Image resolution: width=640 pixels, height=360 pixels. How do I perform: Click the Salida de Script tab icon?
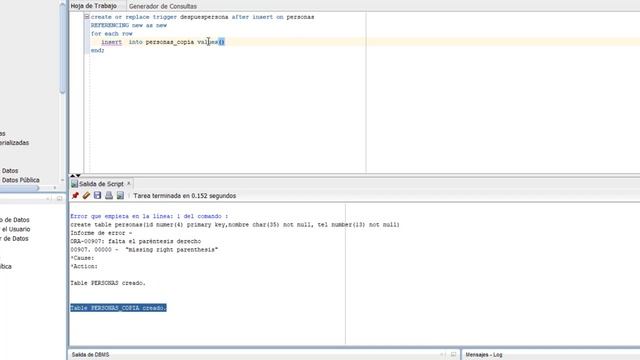pos(74,184)
